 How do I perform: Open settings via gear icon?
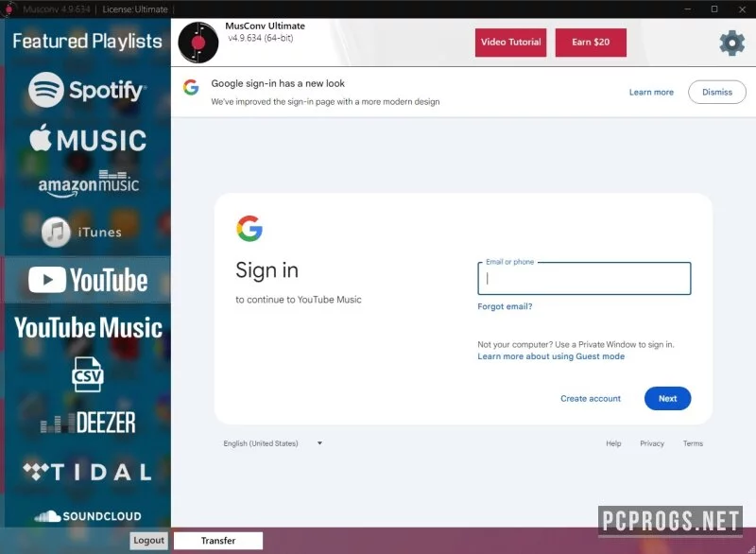(731, 43)
